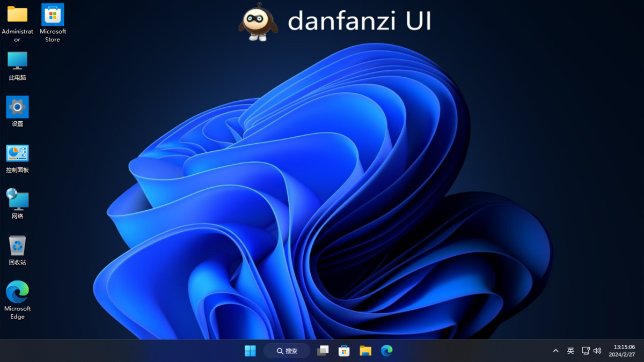This screenshot has width=644, height=362.
Task: Open the Windows Start menu
Action: [250, 351]
